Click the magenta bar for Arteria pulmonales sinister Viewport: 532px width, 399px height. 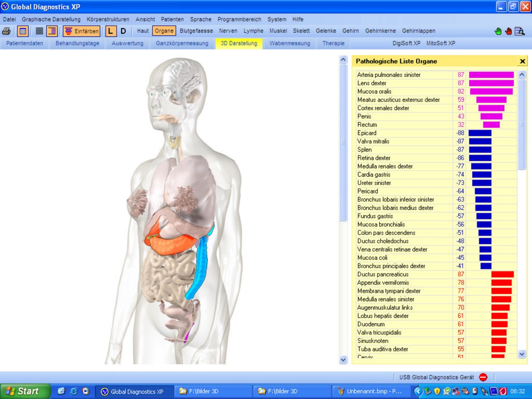tap(491, 75)
